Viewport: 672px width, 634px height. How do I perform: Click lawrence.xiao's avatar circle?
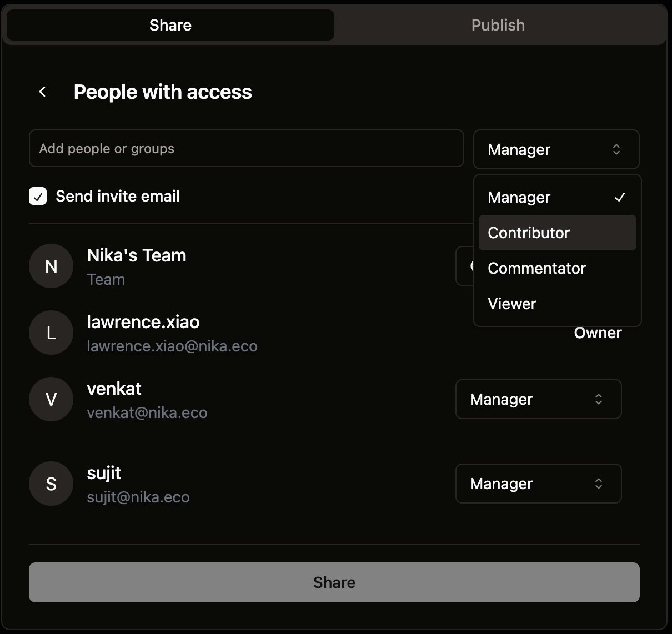[x=51, y=333]
